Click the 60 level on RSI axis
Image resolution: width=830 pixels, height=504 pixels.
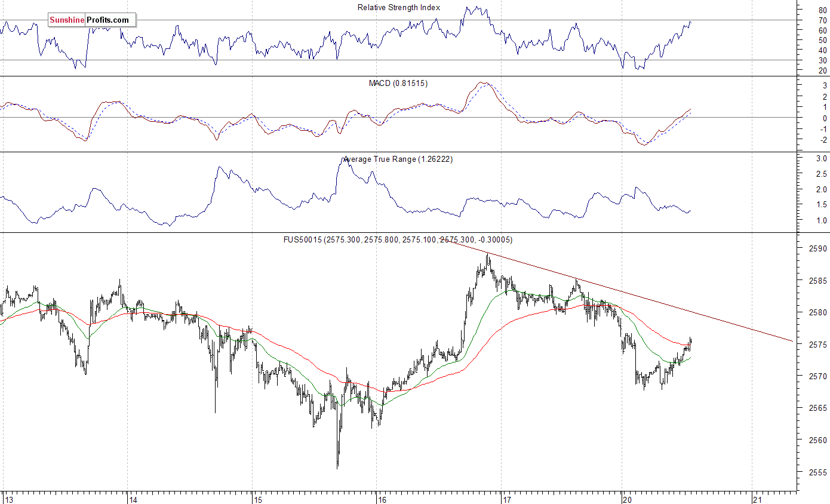click(822, 30)
